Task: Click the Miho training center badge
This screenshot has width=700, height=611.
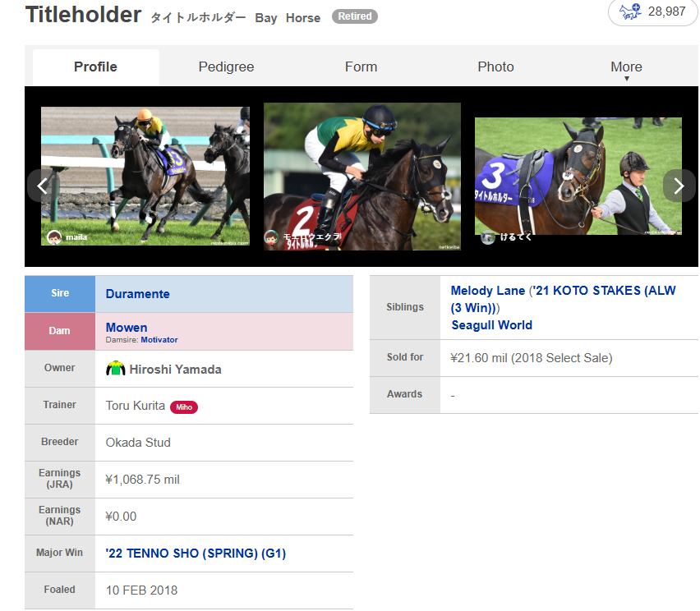Action: tap(184, 407)
